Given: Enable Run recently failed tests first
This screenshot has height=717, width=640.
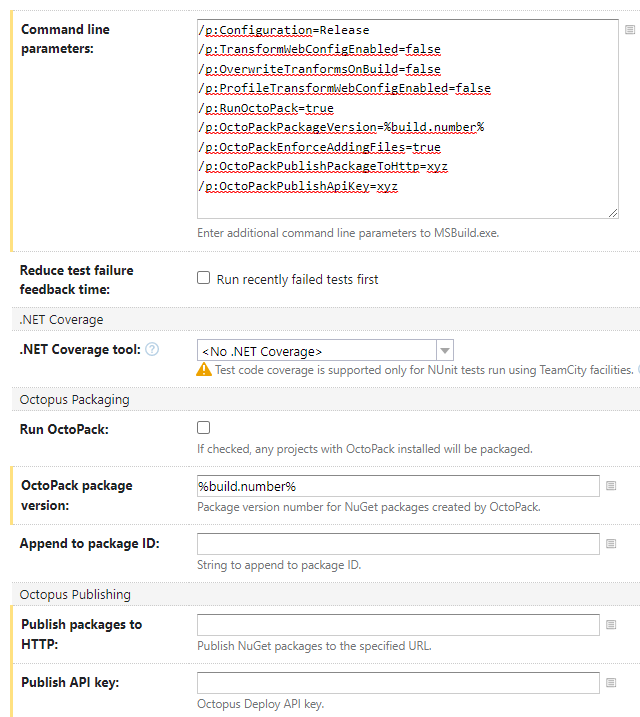Looking at the screenshot, I should point(203,278).
